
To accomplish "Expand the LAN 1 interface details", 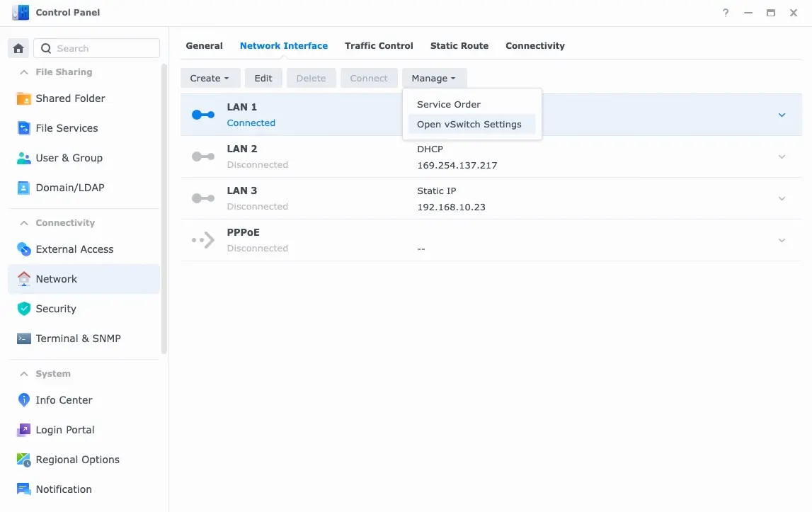I will [x=782, y=115].
